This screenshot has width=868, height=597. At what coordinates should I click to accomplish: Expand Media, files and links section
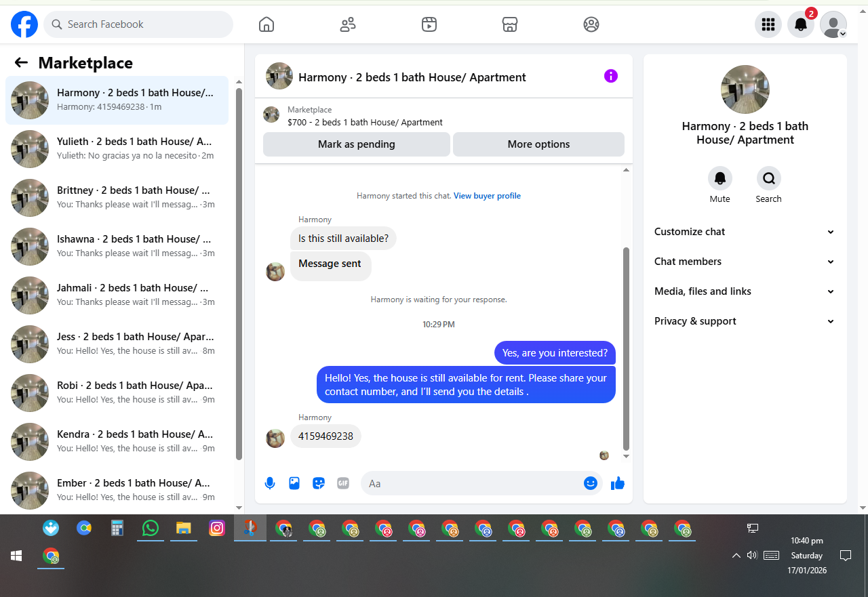pyautogui.click(x=745, y=291)
